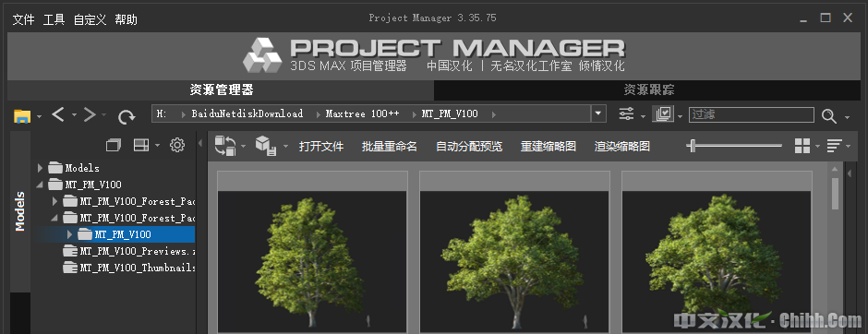Open dropdown beside filter sliders icon
Image resolution: width=868 pixels, height=334 pixels.
[643, 116]
